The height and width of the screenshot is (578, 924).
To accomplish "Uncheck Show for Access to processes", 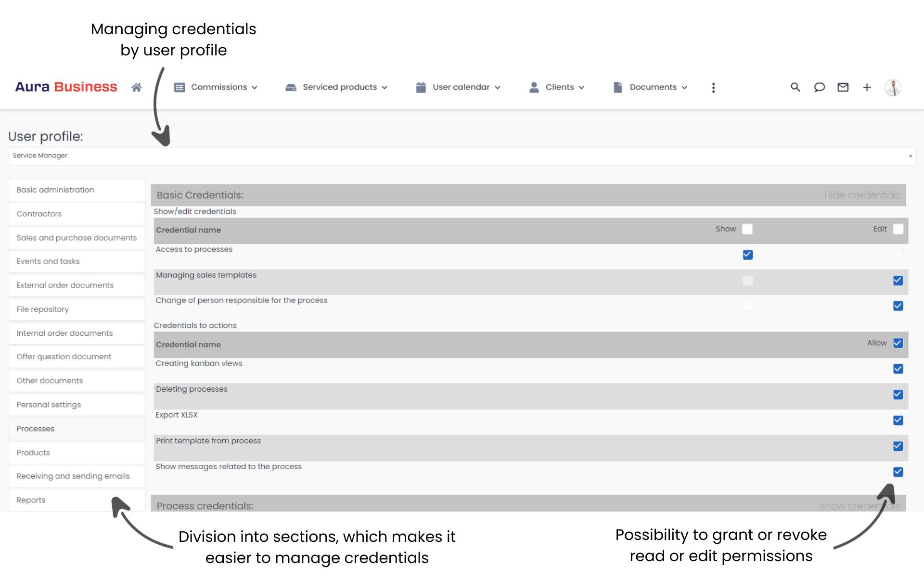I will (x=747, y=255).
